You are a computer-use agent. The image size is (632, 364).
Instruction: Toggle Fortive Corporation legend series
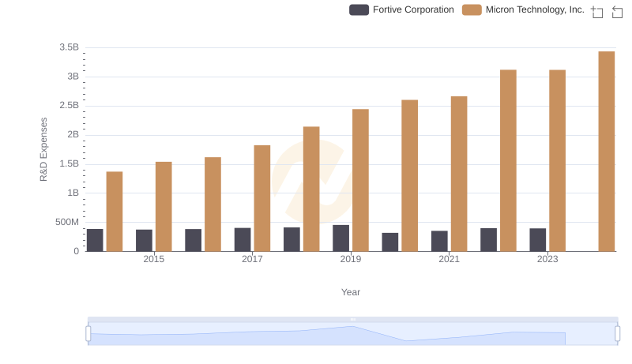[401, 9]
